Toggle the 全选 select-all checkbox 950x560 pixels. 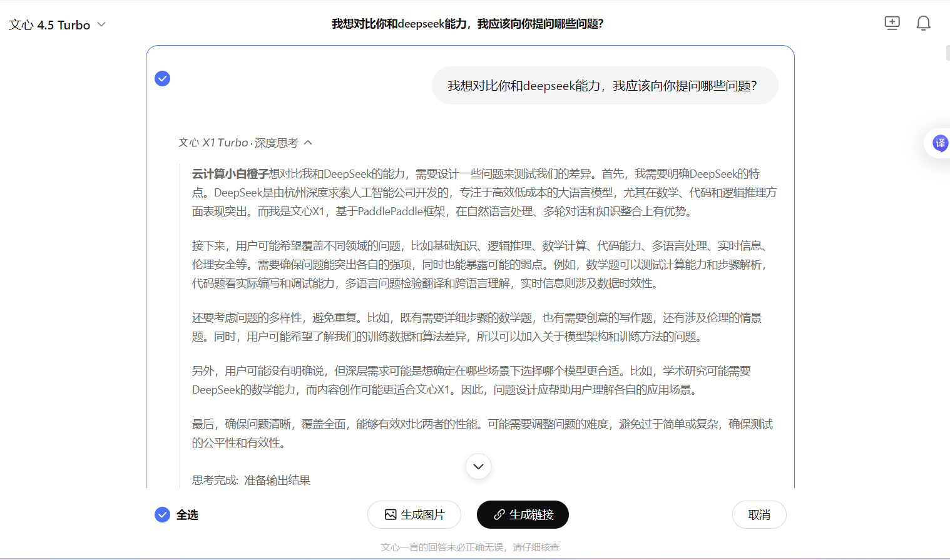click(x=162, y=514)
